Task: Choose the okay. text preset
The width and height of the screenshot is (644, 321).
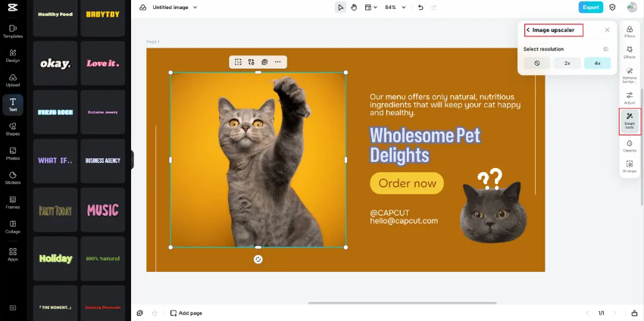Action: (55, 63)
